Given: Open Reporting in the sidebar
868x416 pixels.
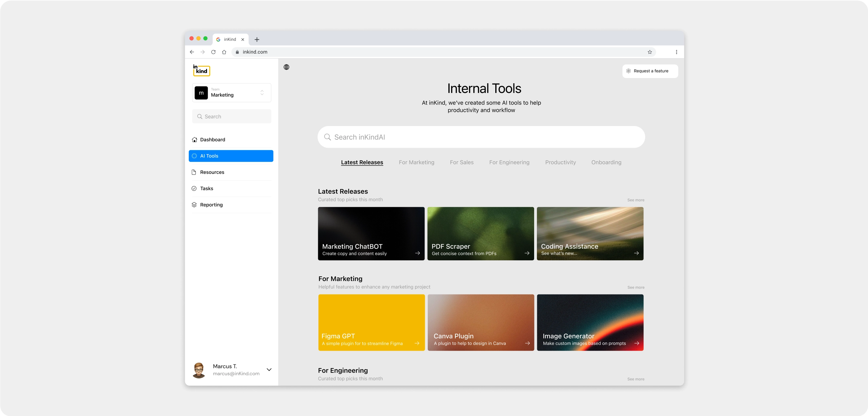Looking at the screenshot, I should pos(231,204).
